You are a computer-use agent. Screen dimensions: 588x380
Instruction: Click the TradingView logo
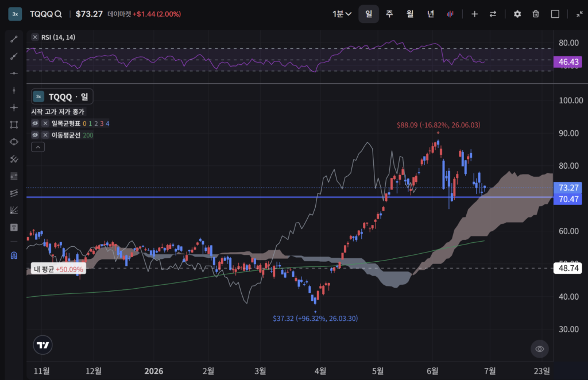[x=42, y=345]
